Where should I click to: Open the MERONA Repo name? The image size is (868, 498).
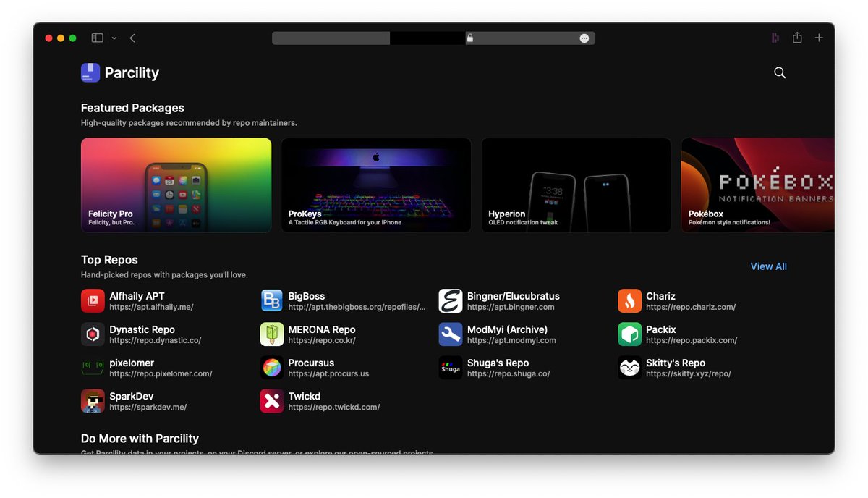coord(322,329)
